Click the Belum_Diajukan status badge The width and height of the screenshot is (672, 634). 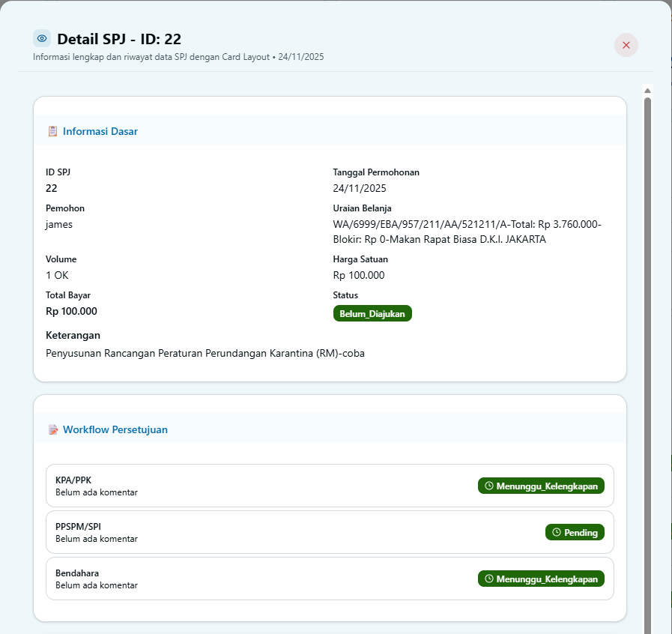click(x=372, y=313)
